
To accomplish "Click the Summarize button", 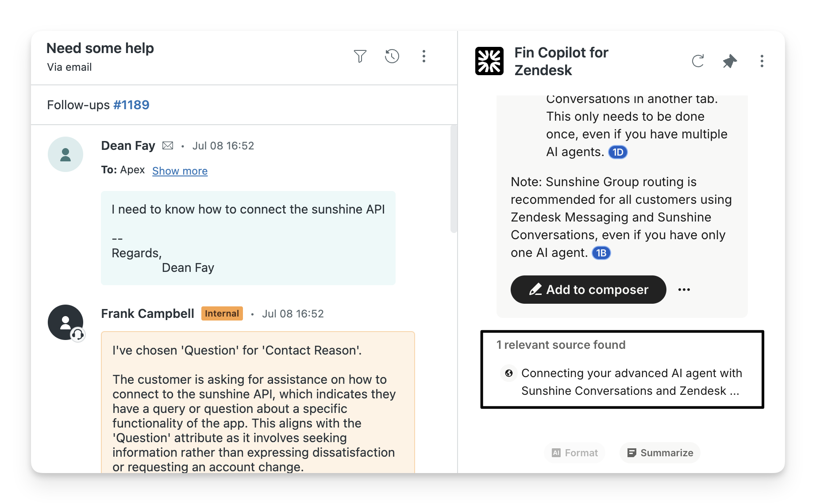I will click(x=660, y=453).
